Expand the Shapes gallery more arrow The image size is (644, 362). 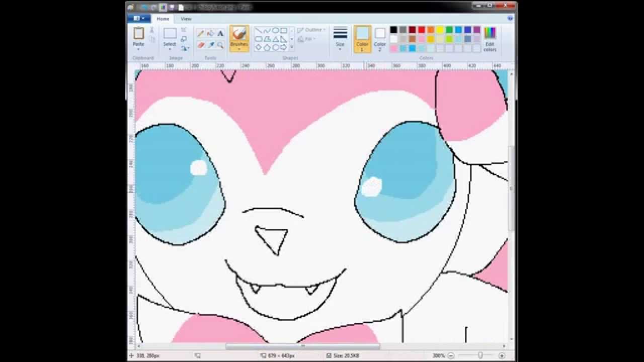click(292, 48)
